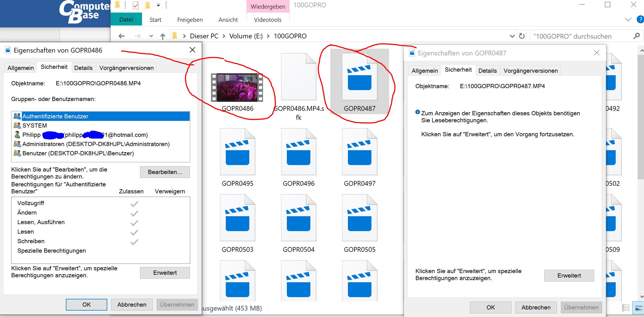
Task: Click the up-one-level arrow
Action: click(x=162, y=36)
